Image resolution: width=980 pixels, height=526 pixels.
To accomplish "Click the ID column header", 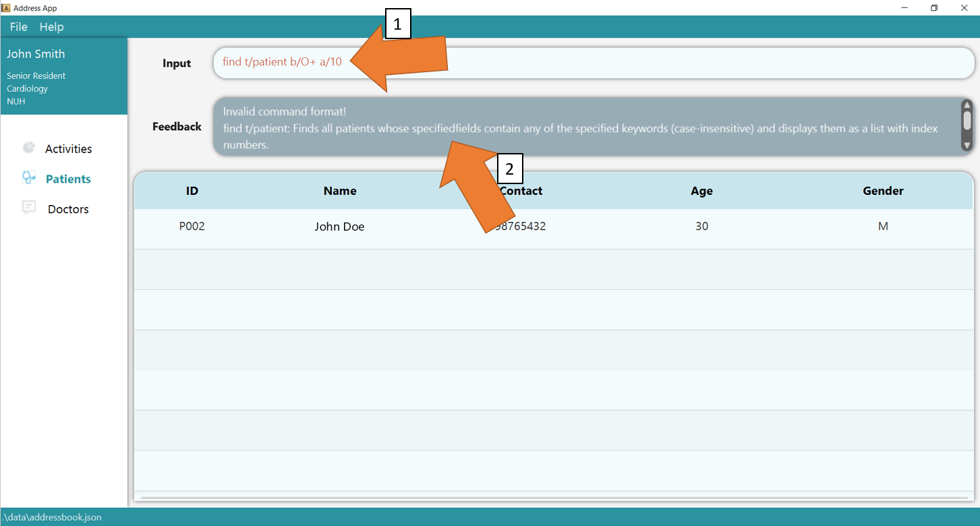I will point(192,191).
